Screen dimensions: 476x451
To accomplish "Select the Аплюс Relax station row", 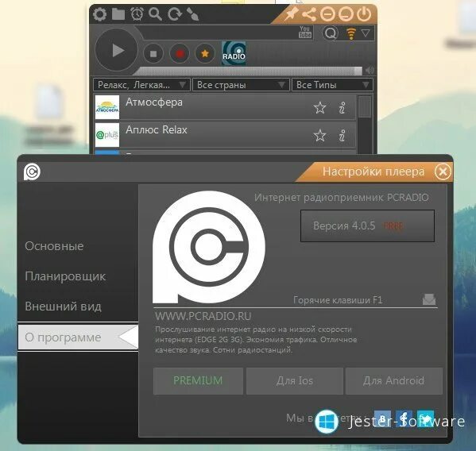I will [x=225, y=135].
